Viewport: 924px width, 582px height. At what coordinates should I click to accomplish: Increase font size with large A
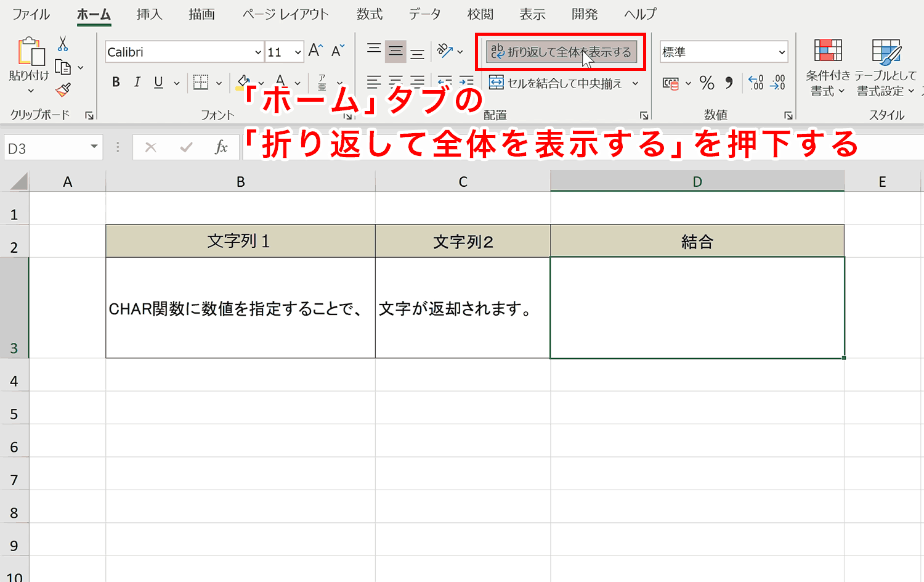point(315,51)
